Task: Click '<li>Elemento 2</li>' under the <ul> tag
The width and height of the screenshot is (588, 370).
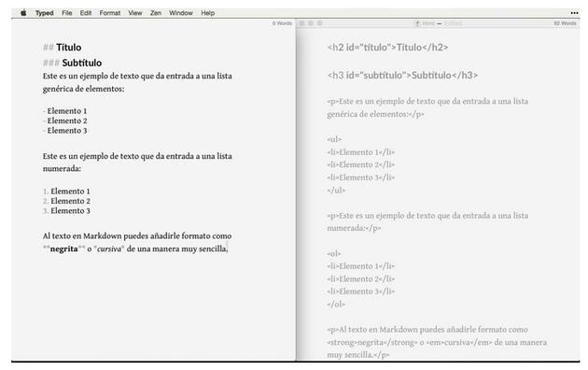Action: (361, 164)
